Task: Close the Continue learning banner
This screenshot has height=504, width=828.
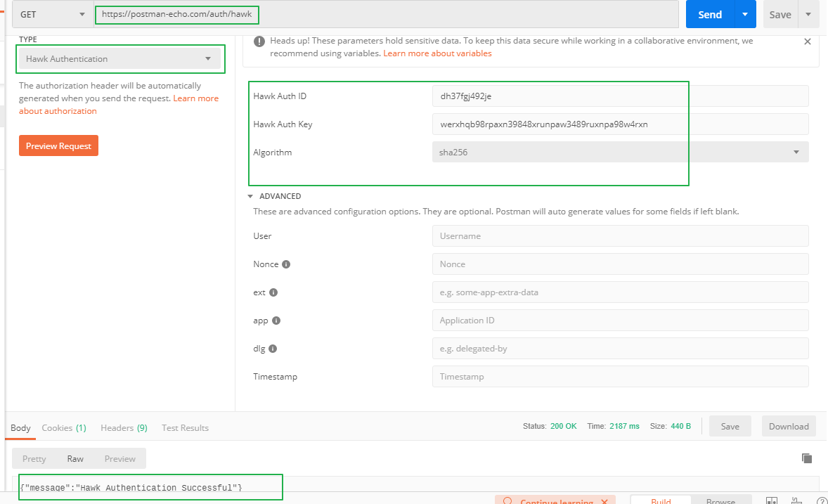Action: 603,502
